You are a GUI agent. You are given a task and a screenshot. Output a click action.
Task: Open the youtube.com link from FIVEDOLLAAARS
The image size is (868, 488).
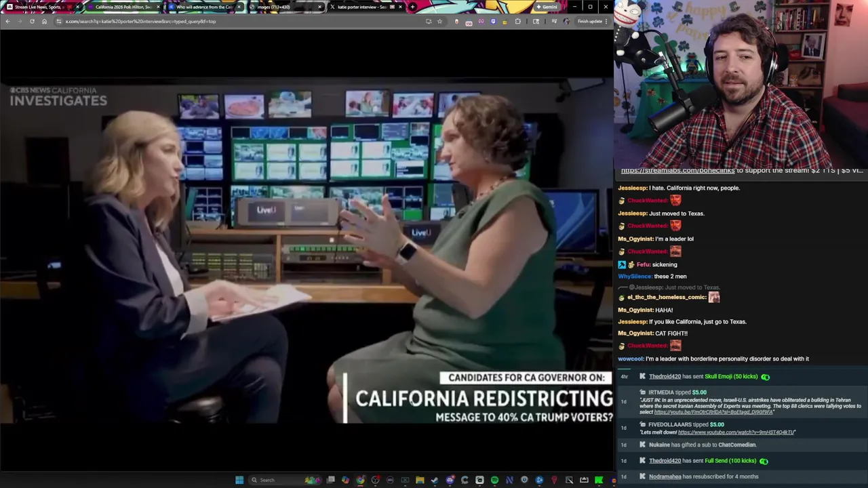click(x=735, y=432)
